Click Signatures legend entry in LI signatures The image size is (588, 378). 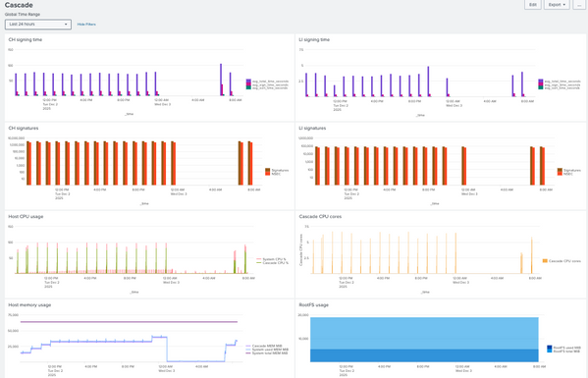(x=569, y=170)
